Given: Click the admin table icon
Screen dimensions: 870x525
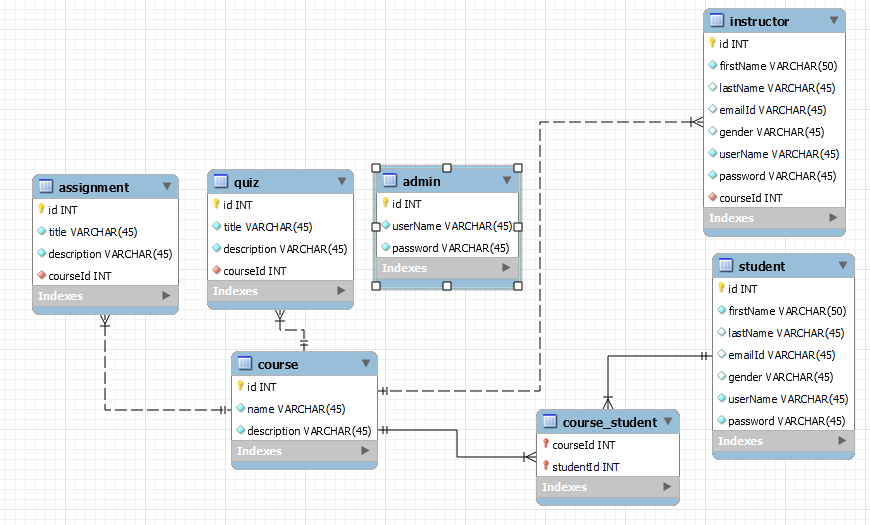Looking at the screenshot, I should [x=390, y=180].
